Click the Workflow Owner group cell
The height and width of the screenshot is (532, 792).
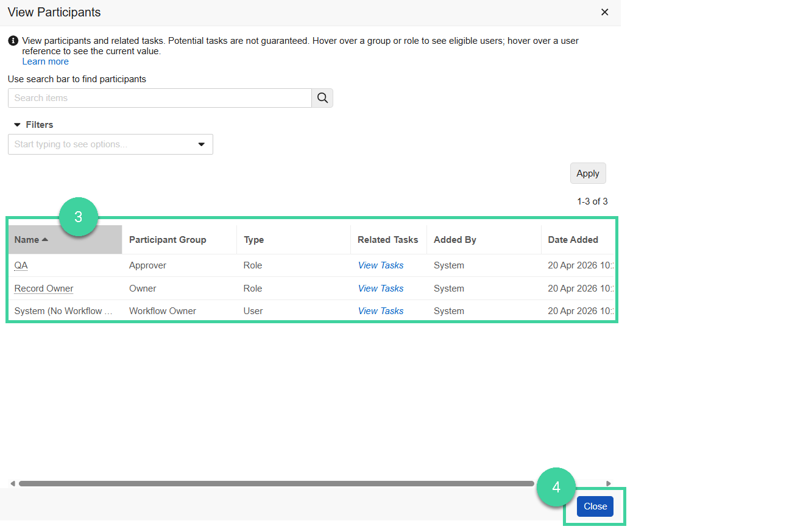pos(163,311)
